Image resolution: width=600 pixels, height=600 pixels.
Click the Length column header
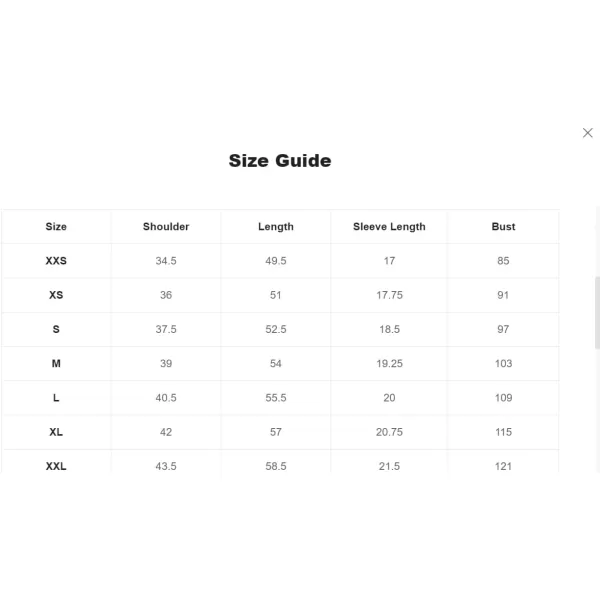pyautogui.click(x=276, y=227)
